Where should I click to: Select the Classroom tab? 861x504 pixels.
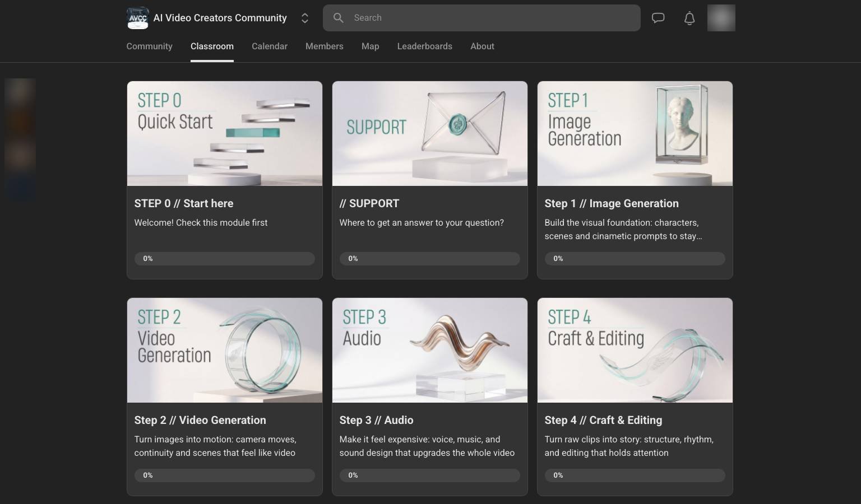point(212,46)
